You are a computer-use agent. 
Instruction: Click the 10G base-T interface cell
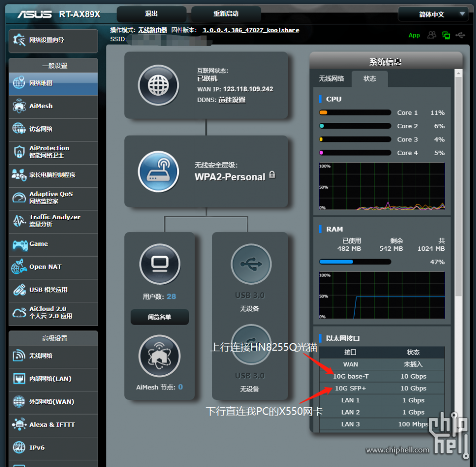tap(351, 377)
